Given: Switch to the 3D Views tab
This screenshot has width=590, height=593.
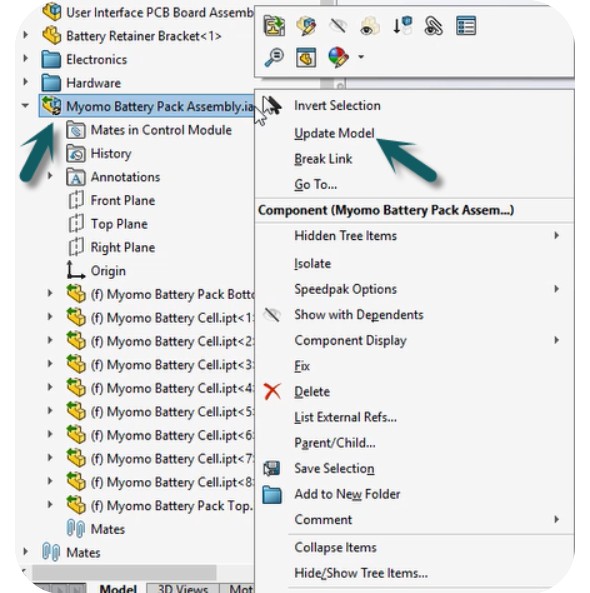Looking at the screenshot, I should pos(183,588).
